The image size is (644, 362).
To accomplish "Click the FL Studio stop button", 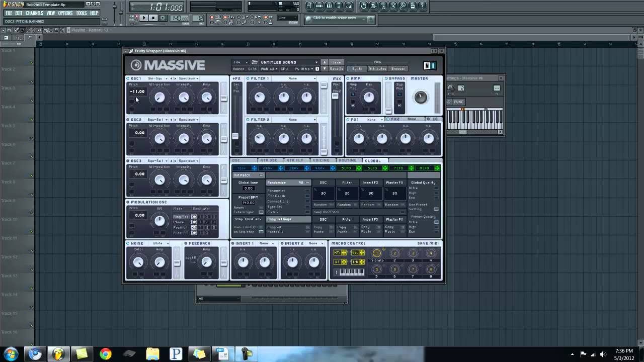I will (x=153, y=18).
